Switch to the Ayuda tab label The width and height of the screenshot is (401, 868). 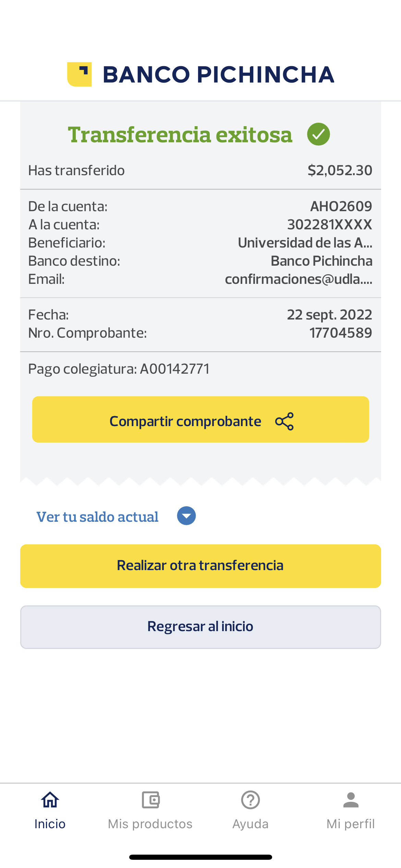(x=251, y=824)
